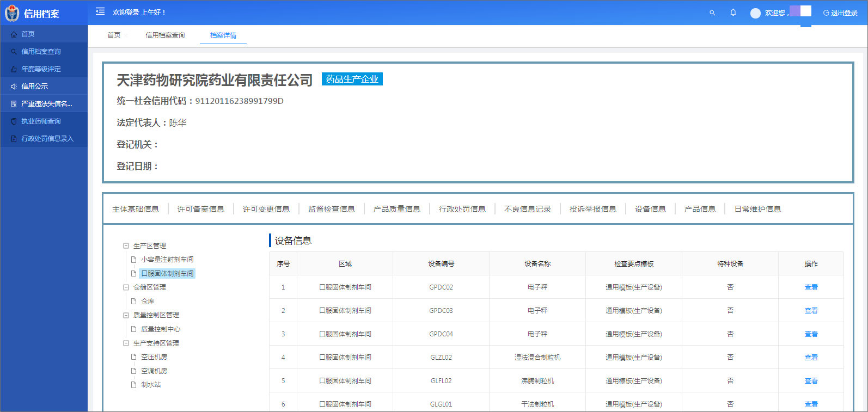Image resolution: width=868 pixels, height=412 pixels.
Task: Click the 信用档案 logo emblem
Action: [12, 14]
